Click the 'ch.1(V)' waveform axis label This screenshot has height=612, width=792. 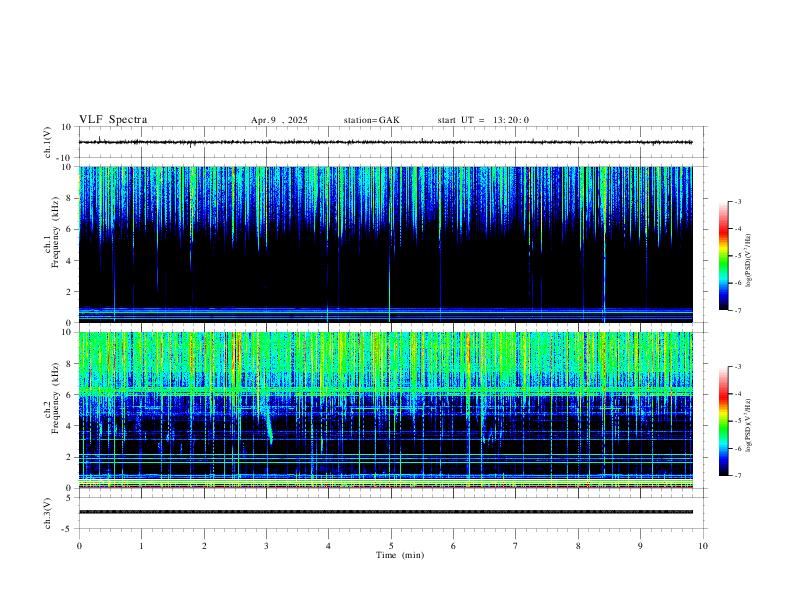coord(48,142)
